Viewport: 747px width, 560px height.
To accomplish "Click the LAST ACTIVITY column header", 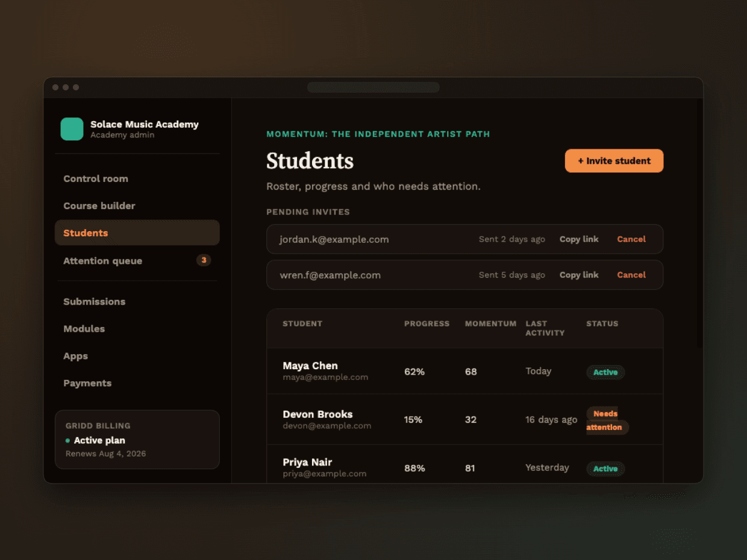I will [x=545, y=328].
